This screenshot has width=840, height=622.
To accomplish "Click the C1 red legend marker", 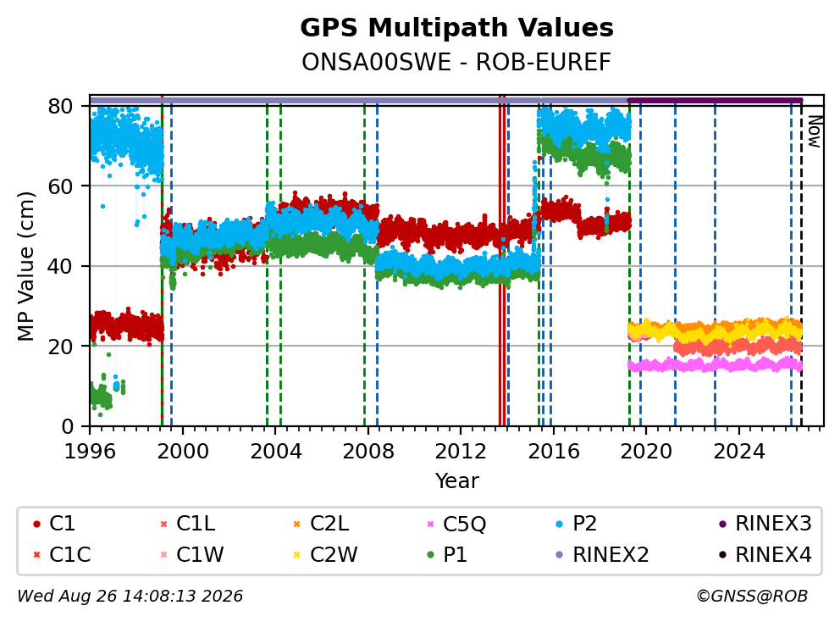I will pyautogui.click(x=36, y=524).
